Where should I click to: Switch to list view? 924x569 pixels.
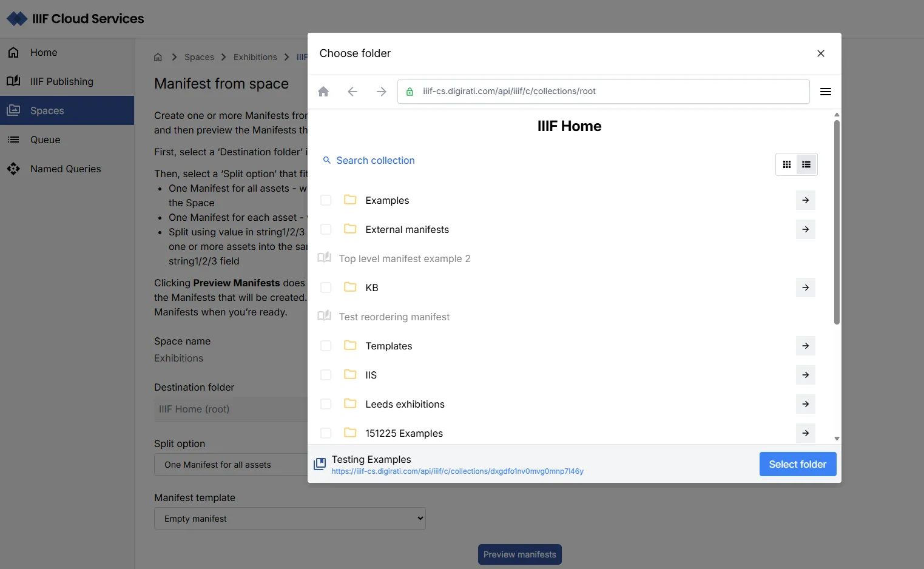[x=806, y=164]
